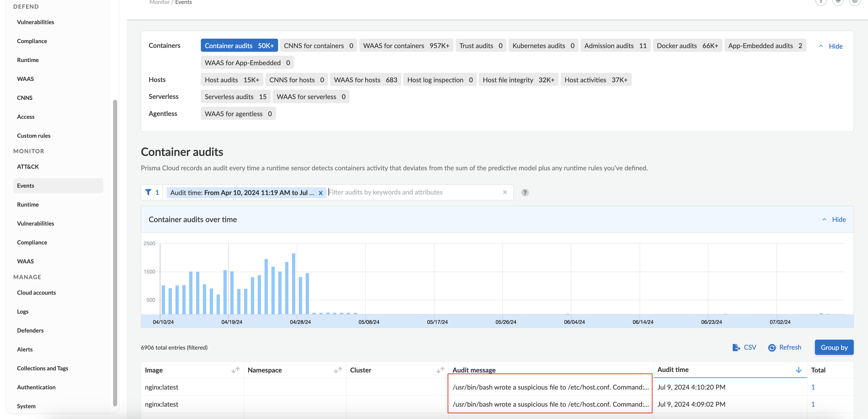Remove the Audit time filter chip
The width and height of the screenshot is (868, 419).
pos(320,193)
